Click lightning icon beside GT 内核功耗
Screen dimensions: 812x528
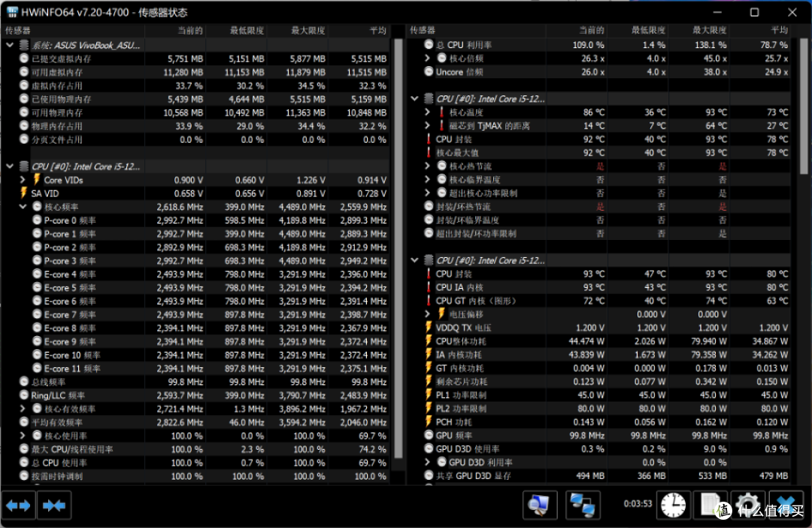(x=429, y=368)
